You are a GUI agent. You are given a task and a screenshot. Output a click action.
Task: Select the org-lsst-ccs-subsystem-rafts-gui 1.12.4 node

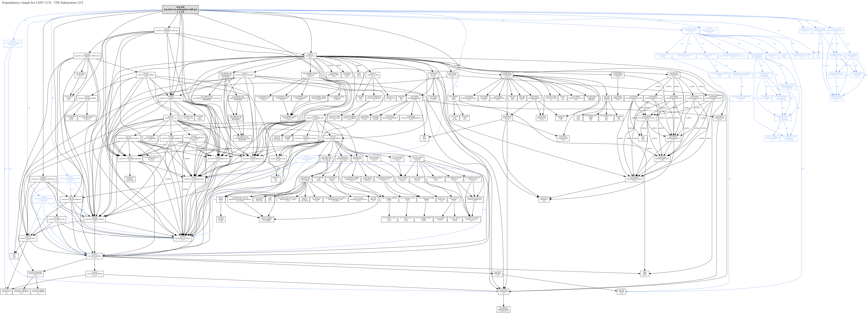pyautogui.click(x=167, y=31)
